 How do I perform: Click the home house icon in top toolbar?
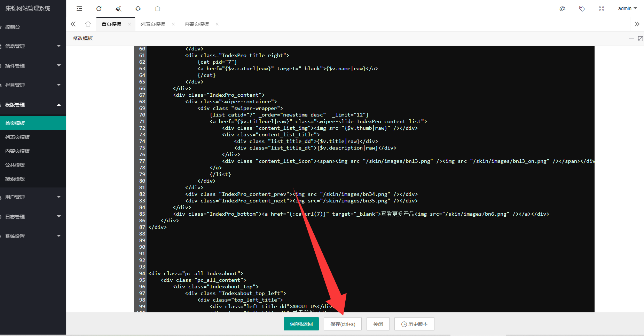pyautogui.click(x=157, y=9)
